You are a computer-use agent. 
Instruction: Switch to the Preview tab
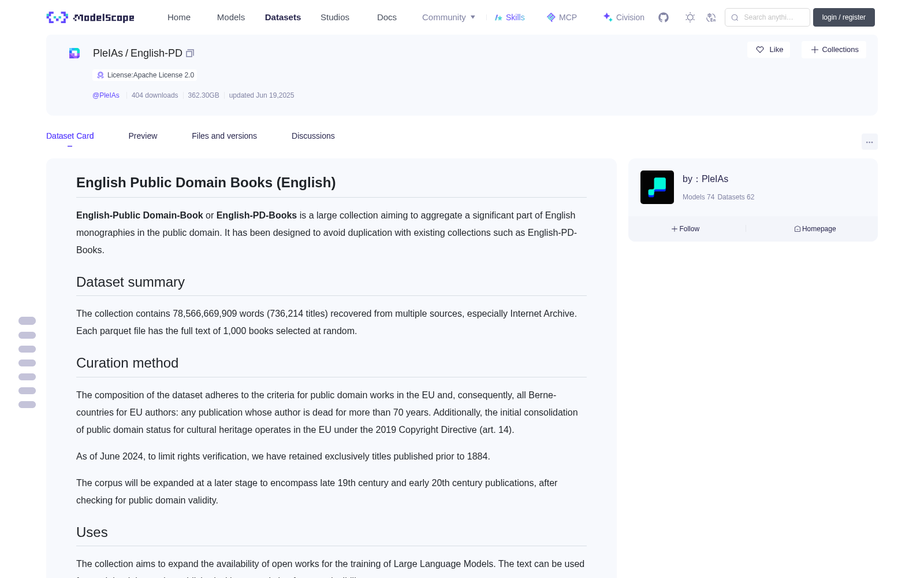point(143,136)
